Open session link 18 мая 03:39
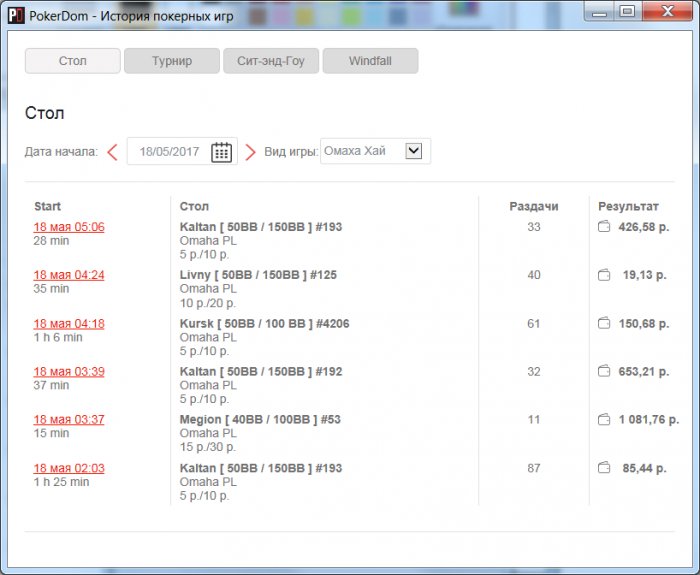The image size is (700, 575). click(x=69, y=371)
